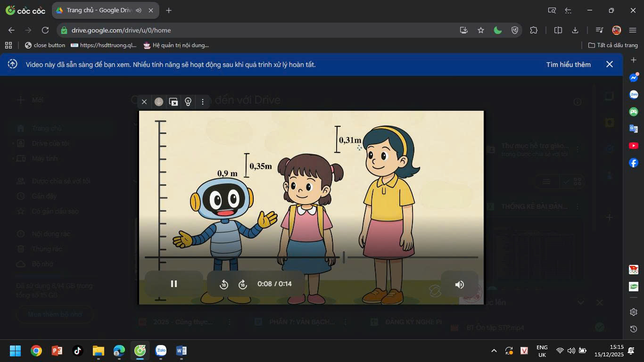Open the browser extensions puzzle icon

pyautogui.click(x=534, y=30)
